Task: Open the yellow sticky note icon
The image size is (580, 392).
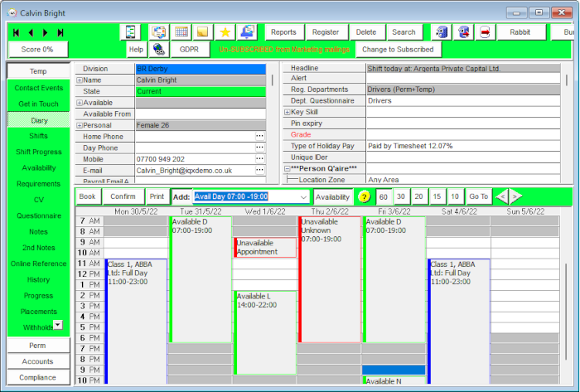Action: tap(203, 32)
